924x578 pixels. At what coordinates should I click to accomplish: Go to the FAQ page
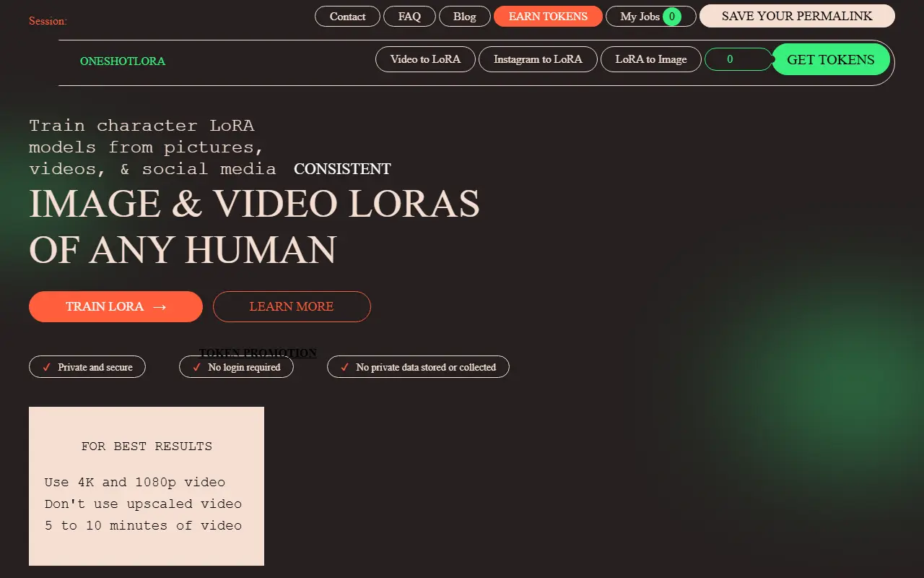point(409,16)
